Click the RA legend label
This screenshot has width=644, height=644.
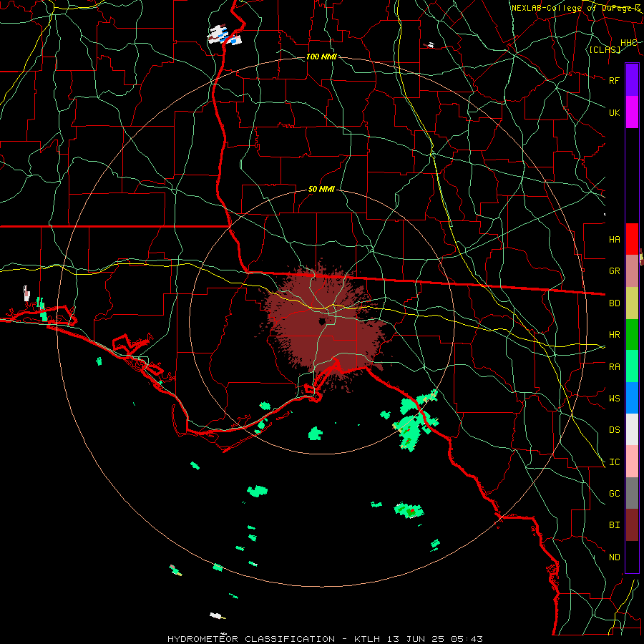tap(614, 367)
